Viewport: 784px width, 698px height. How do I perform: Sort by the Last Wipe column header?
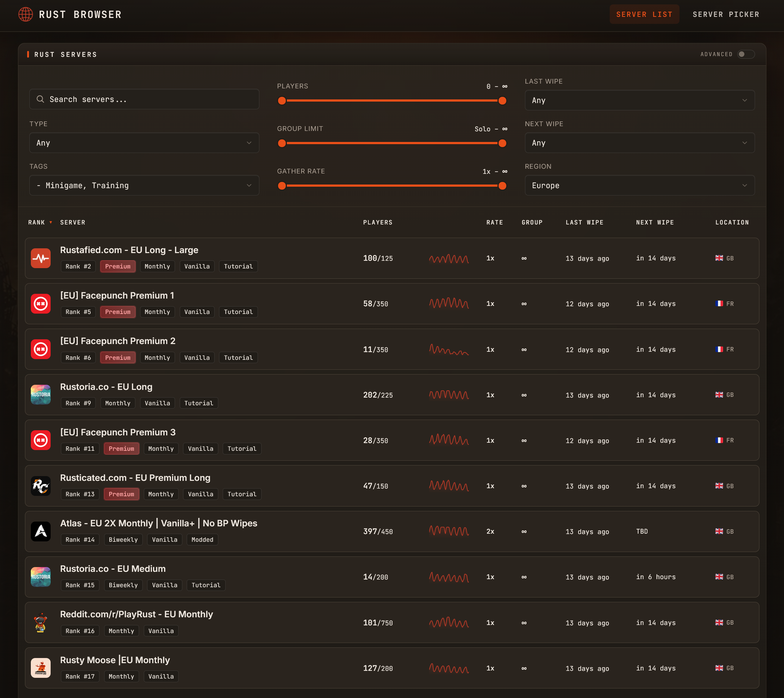pyautogui.click(x=584, y=222)
